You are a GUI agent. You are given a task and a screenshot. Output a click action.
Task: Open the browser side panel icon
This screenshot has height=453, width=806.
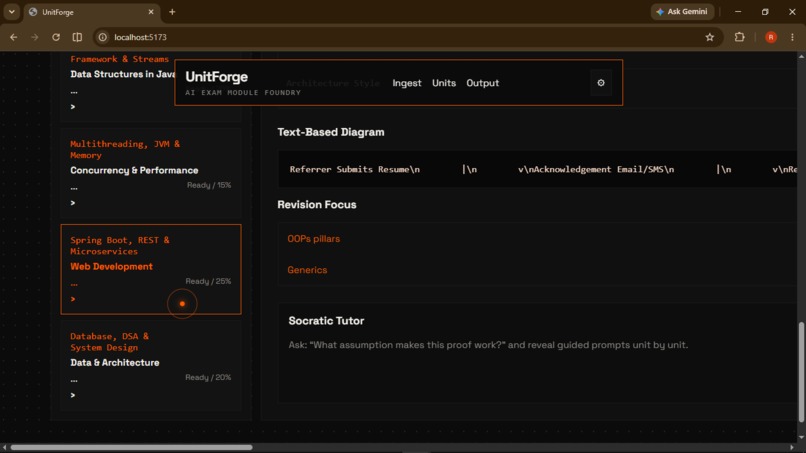[x=77, y=37]
